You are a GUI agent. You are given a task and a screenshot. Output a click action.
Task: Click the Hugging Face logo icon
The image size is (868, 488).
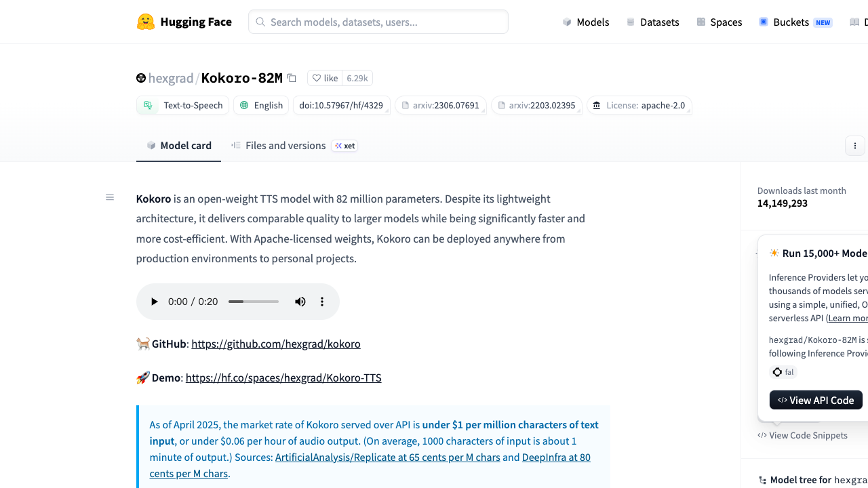(x=146, y=22)
